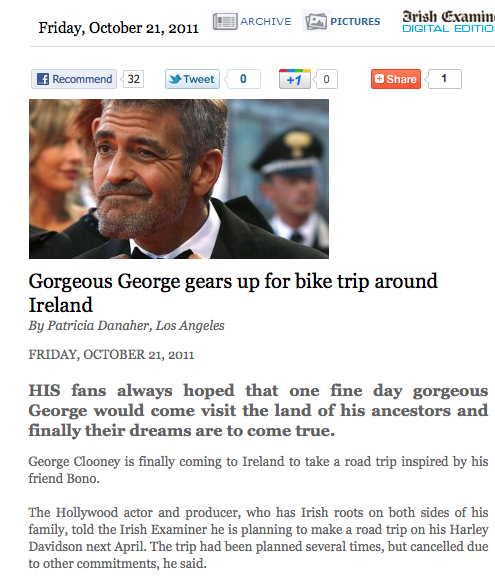Click the Twitter bird icon
495x579 pixels.
coord(175,79)
